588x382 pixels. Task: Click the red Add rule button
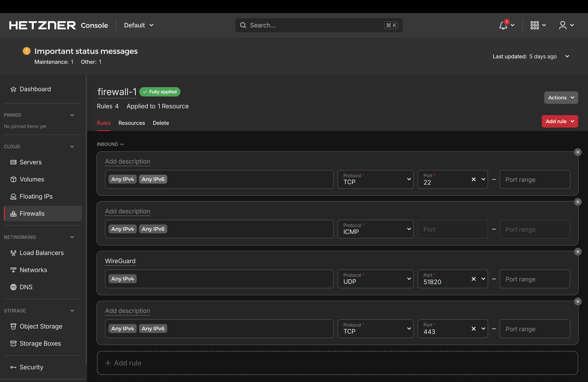(560, 121)
